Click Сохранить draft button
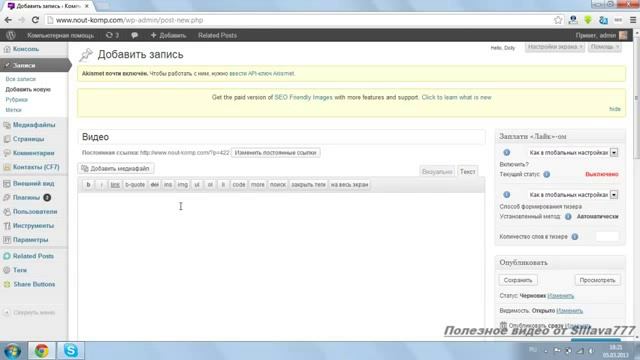Image resolution: width=640 pixels, height=360 pixels. (518, 280)
